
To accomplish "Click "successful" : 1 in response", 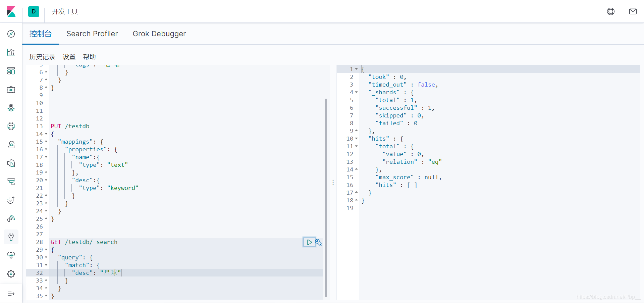I will (405, 108).
